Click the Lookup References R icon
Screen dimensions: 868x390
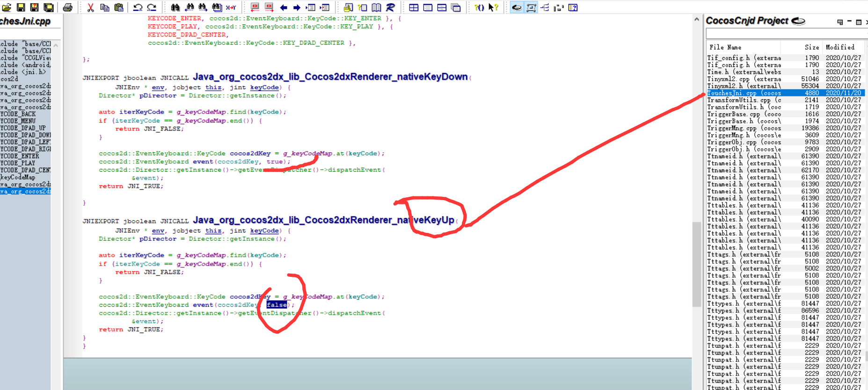(x=390, y=7)
